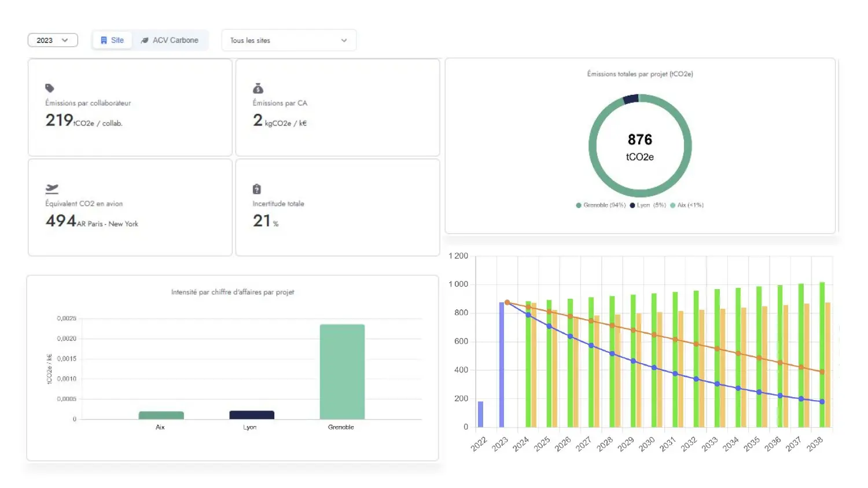
Task: Click the dark navy Lyon segment of donut
Action: tap(631, 99)
